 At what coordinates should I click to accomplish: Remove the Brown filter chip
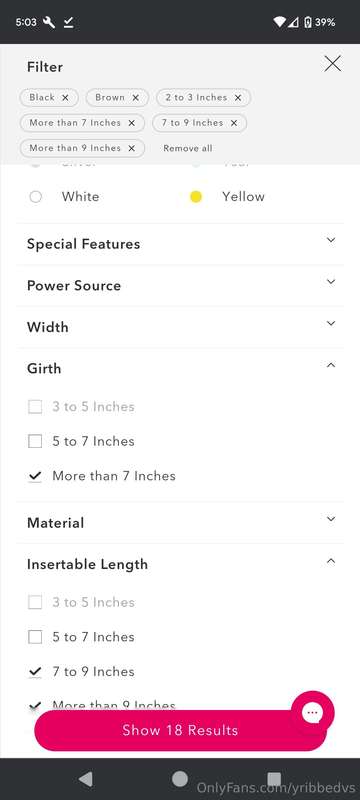pyautogui.click(x=136, y=97)
